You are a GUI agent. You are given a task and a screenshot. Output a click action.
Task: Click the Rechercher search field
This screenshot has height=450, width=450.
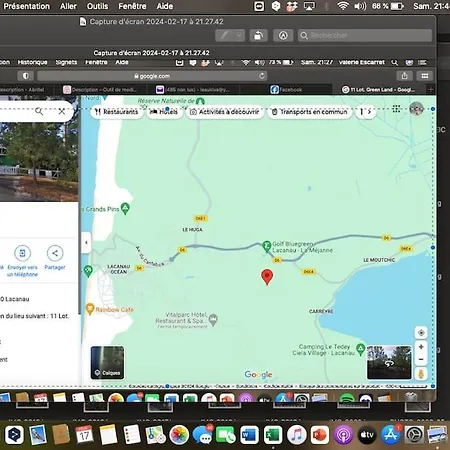click(x=365, y=35)
